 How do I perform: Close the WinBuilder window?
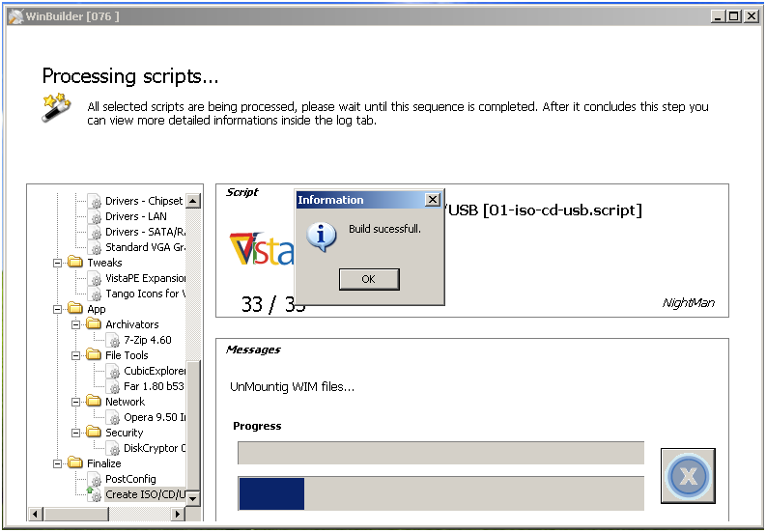tap(752, 16)
